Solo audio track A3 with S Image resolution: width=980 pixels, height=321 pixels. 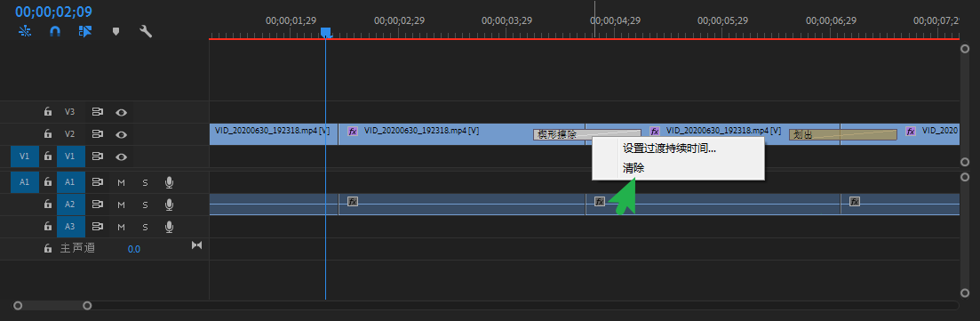[145, 227]
